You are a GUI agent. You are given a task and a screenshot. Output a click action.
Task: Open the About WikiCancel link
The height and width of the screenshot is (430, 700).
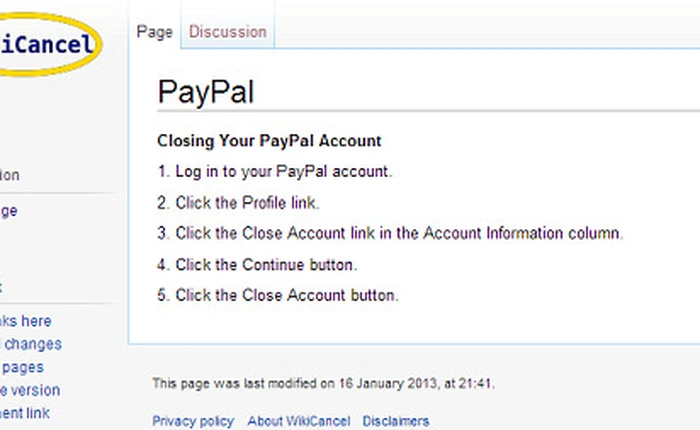click(298, 421)
